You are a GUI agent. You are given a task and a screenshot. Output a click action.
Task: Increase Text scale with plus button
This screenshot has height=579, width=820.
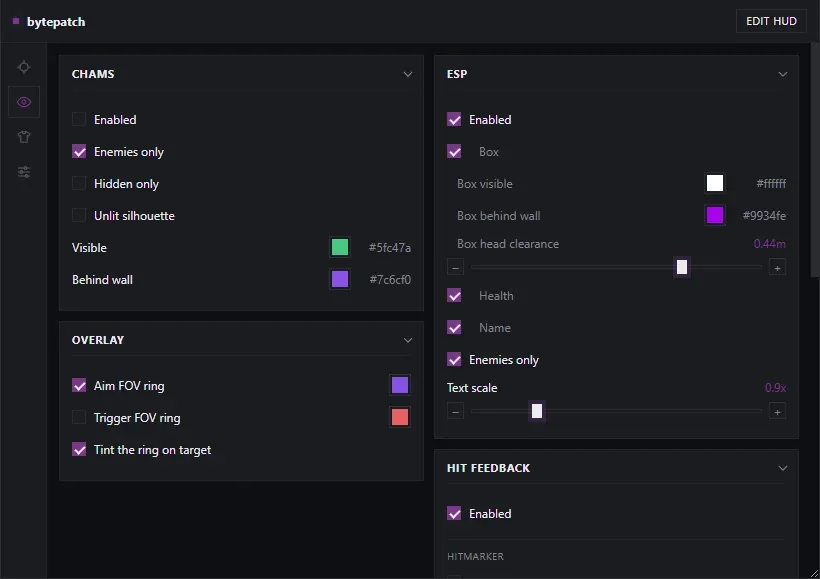[778, 412]
